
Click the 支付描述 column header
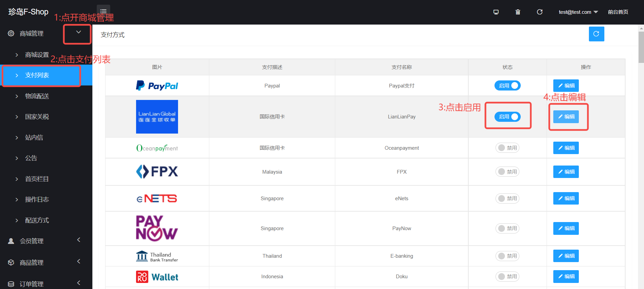pos(272,67)
